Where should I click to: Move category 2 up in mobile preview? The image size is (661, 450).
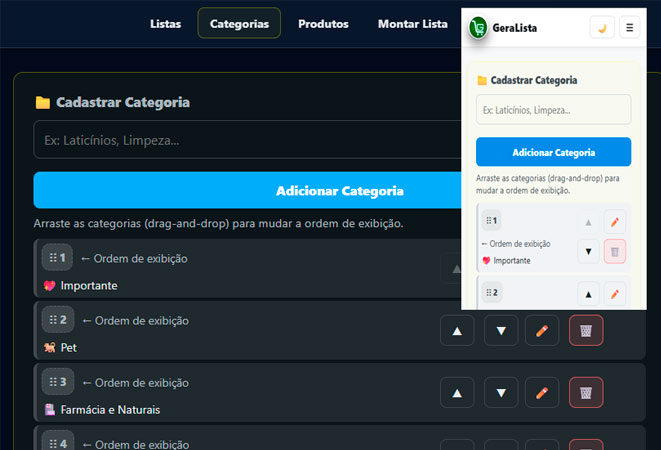tap(588, 294)
